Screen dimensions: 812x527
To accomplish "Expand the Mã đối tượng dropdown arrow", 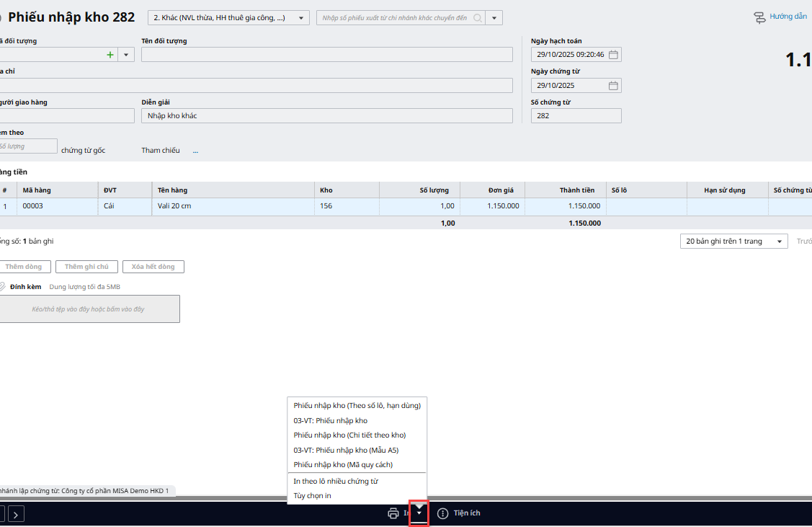I will 126,55.
